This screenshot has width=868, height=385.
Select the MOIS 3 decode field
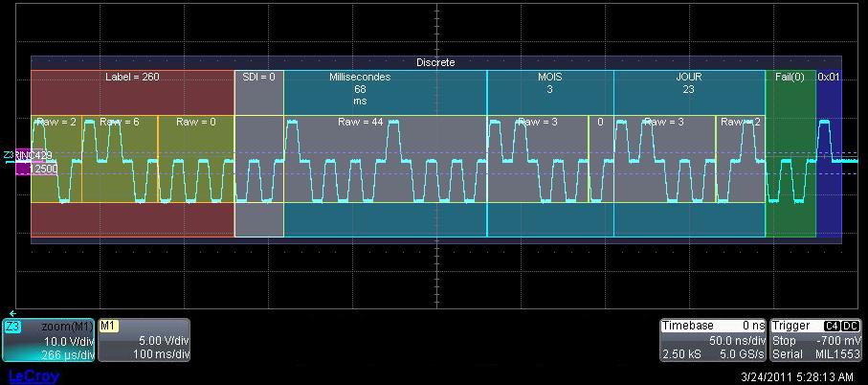(x=549, y=83)
